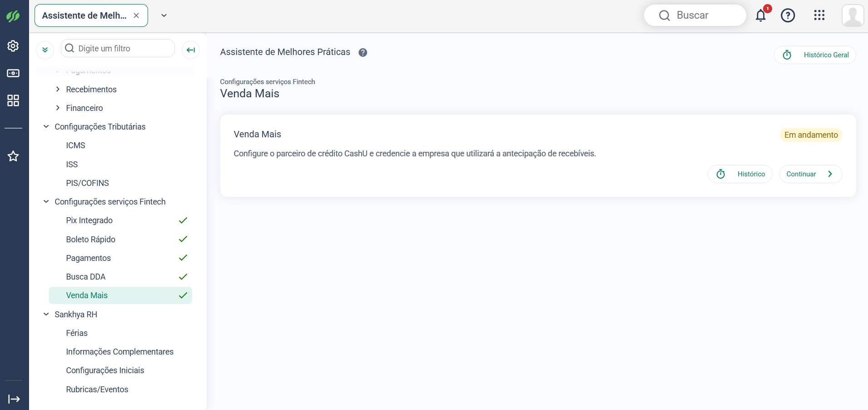The image size is (868, 410).
Task: Expand the sidebar with arrow icon
Action: (x=14, y=399)
